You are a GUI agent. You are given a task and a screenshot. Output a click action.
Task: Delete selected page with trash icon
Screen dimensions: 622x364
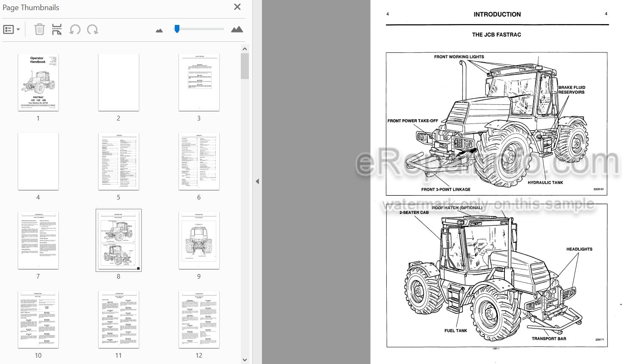[39, 29]
